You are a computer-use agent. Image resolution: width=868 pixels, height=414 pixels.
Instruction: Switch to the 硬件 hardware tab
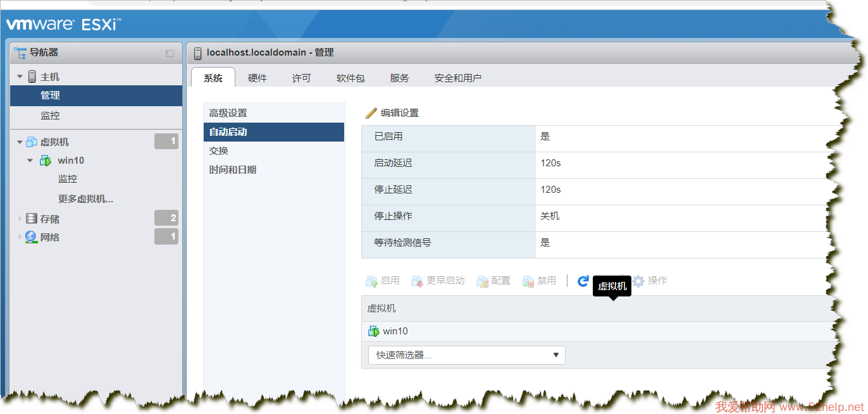257,78
